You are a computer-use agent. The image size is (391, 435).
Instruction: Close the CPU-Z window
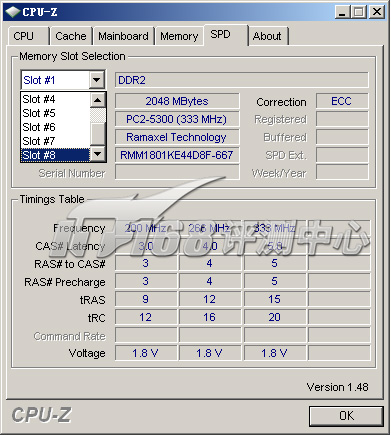377,12
